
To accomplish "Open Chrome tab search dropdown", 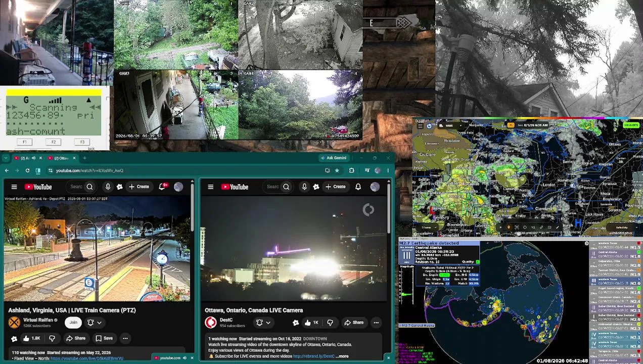I will (6, 158).
